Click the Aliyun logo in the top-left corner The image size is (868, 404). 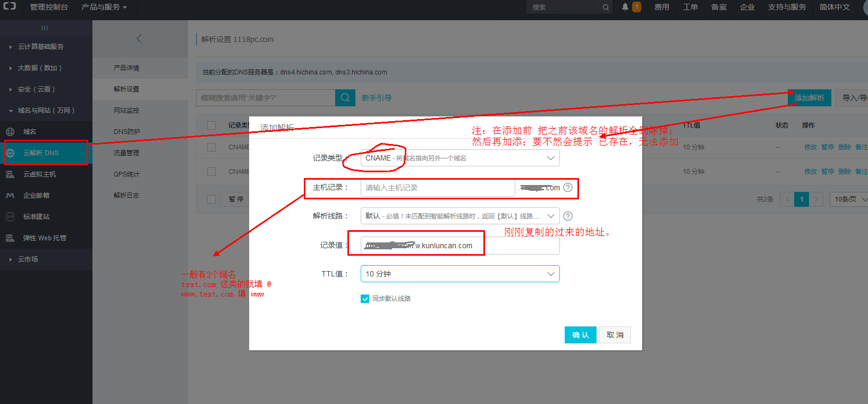click(x=10, y=6)
